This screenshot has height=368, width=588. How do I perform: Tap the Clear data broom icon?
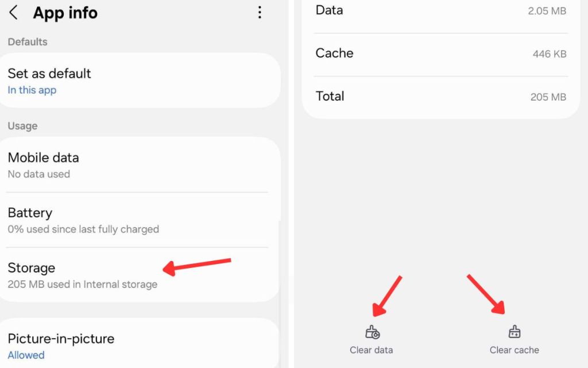click(x=372, y=332)
